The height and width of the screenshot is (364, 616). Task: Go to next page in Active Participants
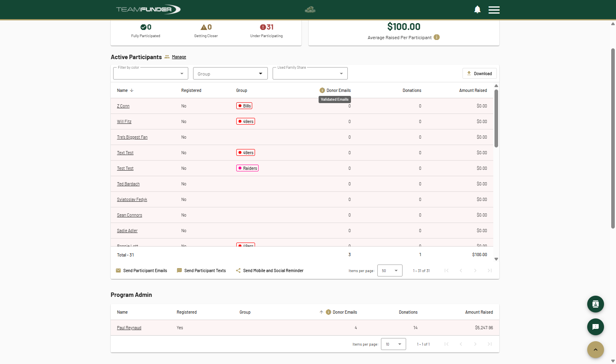coord(475,271)
